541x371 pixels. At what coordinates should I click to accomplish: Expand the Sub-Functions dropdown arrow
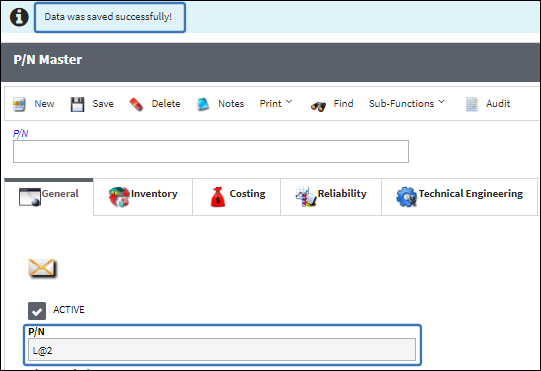[x=442, y=102]
